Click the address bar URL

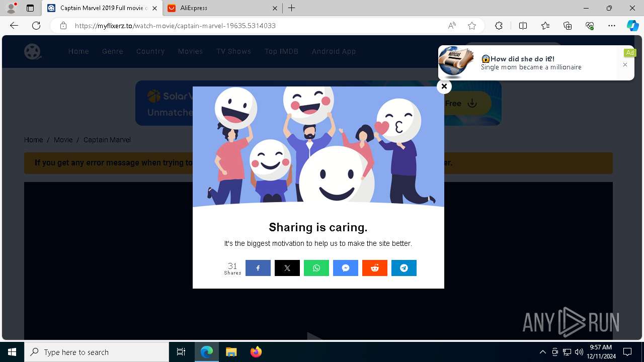175,26
